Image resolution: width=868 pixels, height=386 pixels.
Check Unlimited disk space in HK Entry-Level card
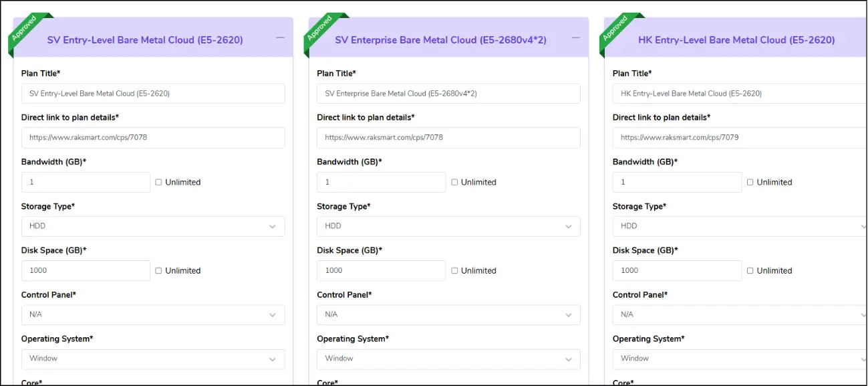750,271
